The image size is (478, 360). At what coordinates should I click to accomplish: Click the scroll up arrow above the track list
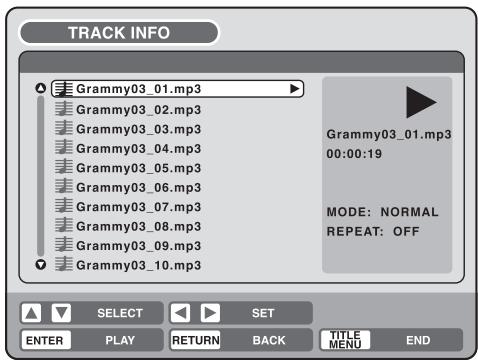pos(41,88)
